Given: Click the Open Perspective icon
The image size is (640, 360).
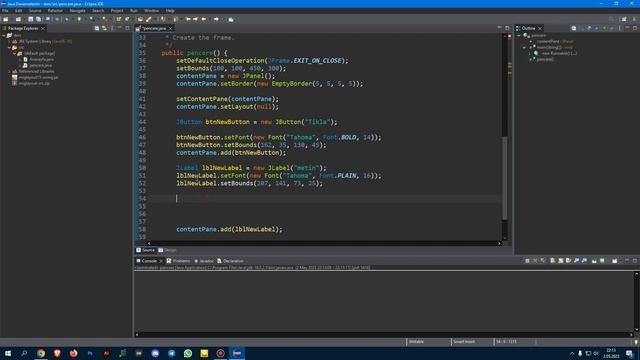Looking at the screenshot, I should point(624,19).
